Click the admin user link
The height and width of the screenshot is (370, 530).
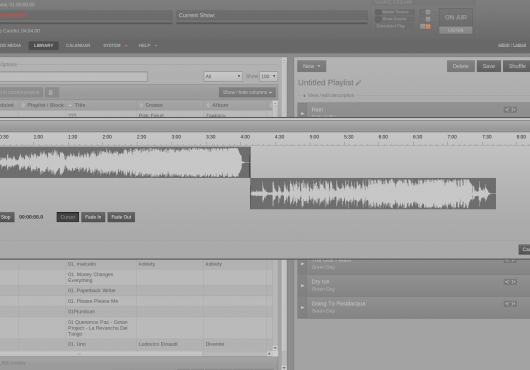point(504,45)
